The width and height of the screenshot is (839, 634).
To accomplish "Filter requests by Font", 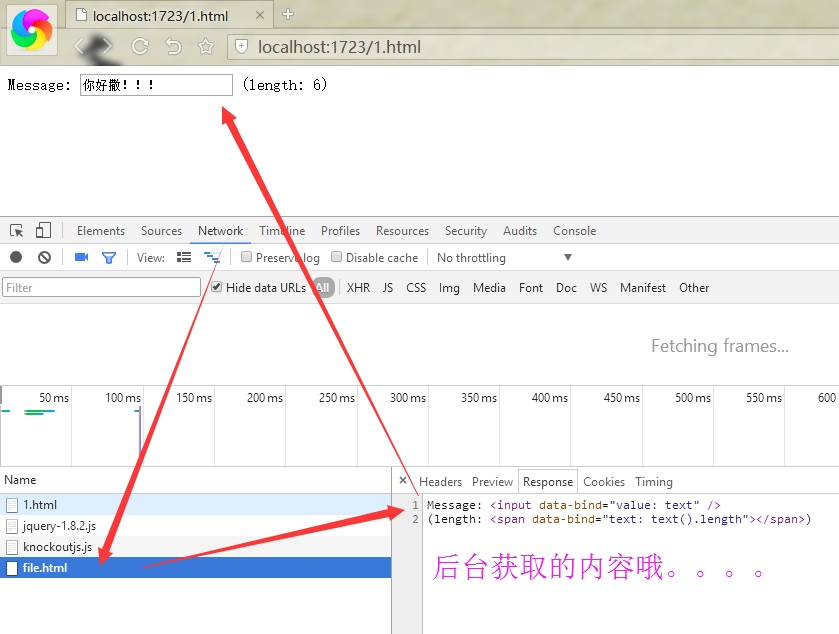I will click(x=531, y=288).
